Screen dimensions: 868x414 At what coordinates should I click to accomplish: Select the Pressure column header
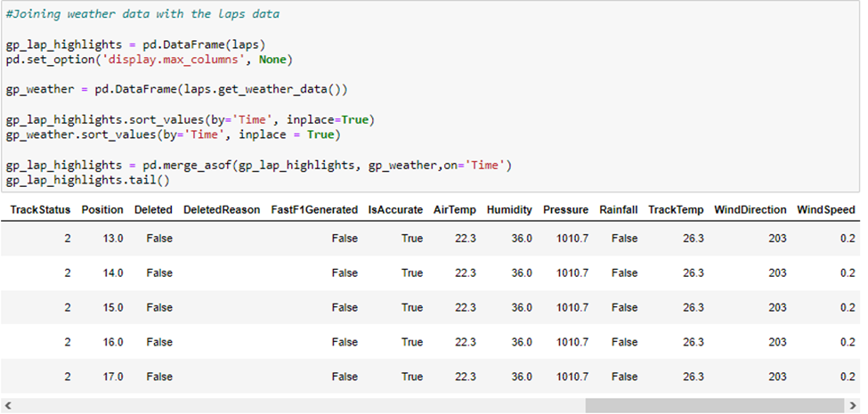(x=565, y=210)
